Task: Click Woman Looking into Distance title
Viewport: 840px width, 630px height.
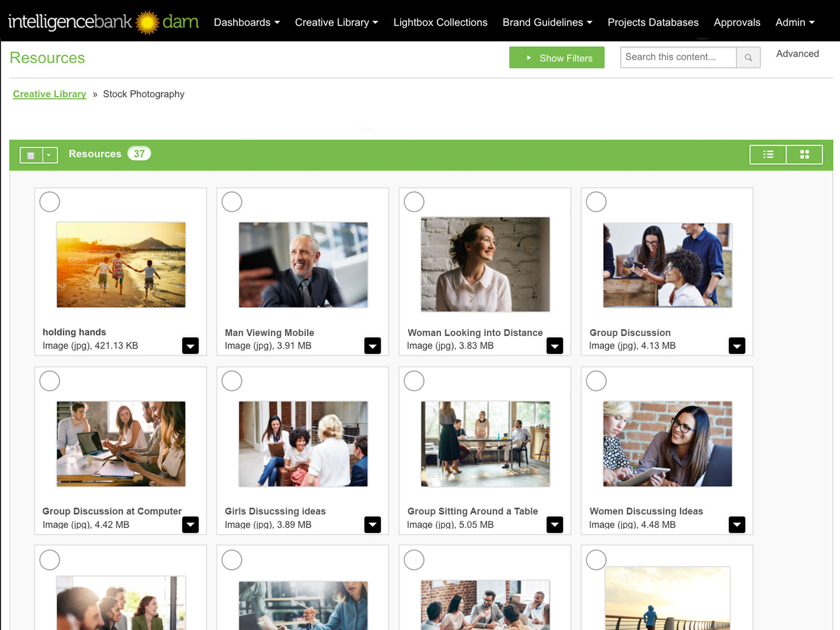Action: 475,333
